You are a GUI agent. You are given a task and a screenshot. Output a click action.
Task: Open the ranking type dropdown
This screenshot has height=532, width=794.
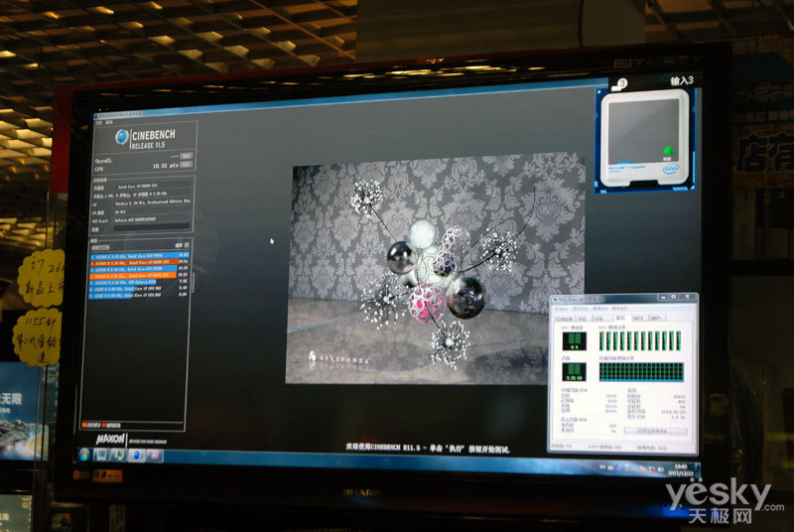point(100,247)
